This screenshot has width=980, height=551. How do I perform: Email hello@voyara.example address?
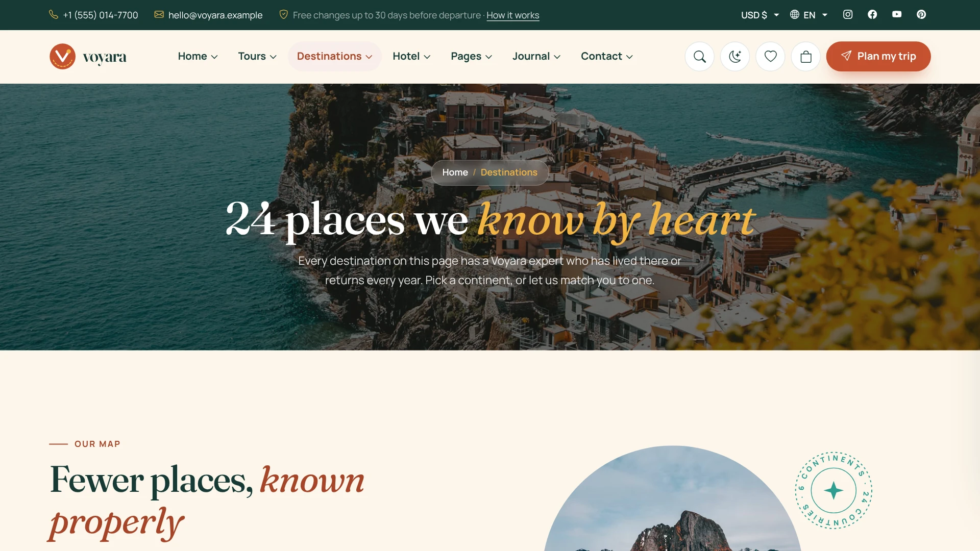[215, 15]
